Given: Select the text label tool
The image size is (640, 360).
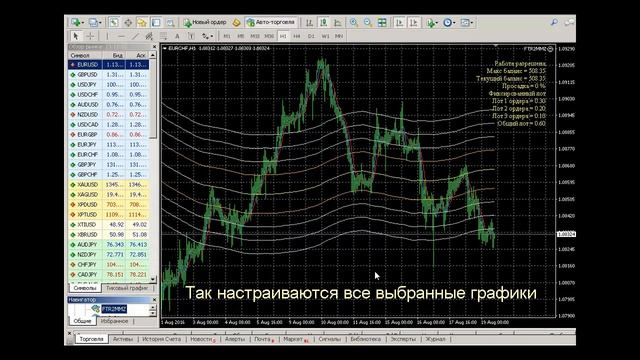Looking at the screenshot, I should pyautogui.click(x=191, y=36).
